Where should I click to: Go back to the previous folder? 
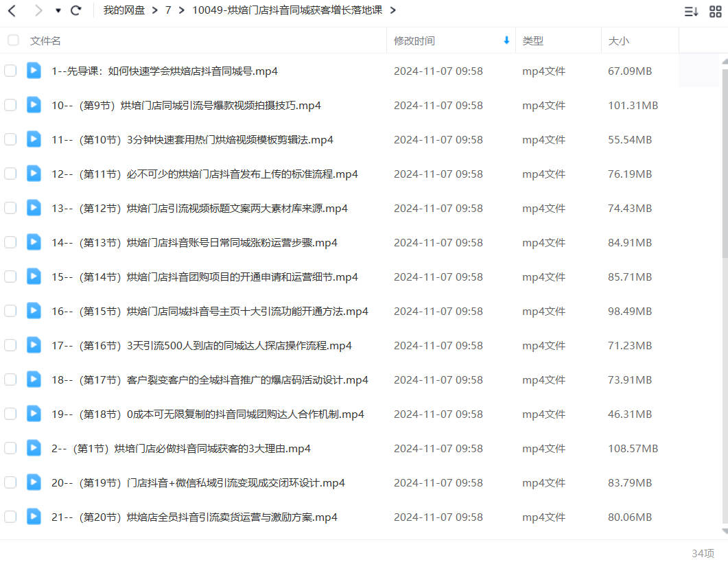[x=12, y=10]
